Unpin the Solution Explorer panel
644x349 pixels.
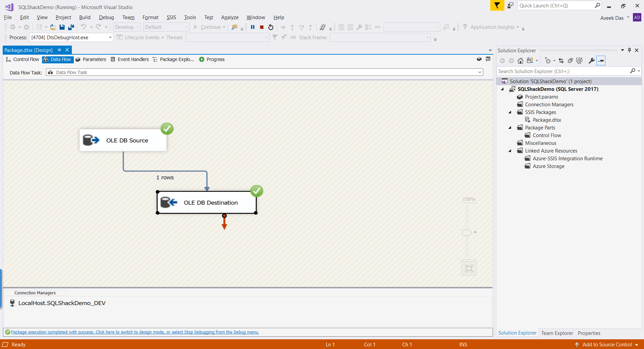coord(629,50)
